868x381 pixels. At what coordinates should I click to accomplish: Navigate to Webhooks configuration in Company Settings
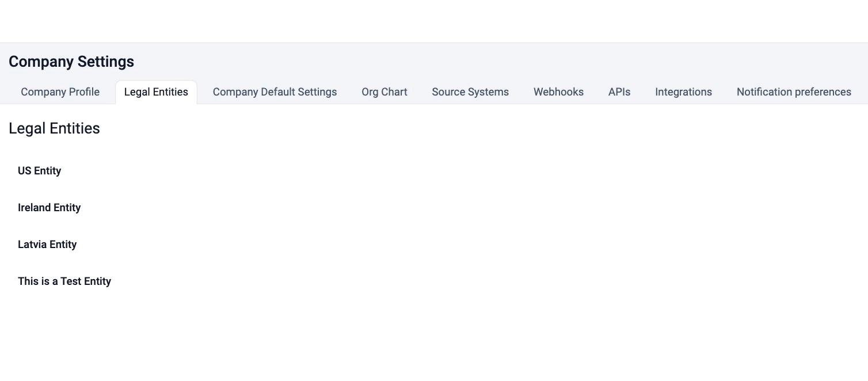558,92
